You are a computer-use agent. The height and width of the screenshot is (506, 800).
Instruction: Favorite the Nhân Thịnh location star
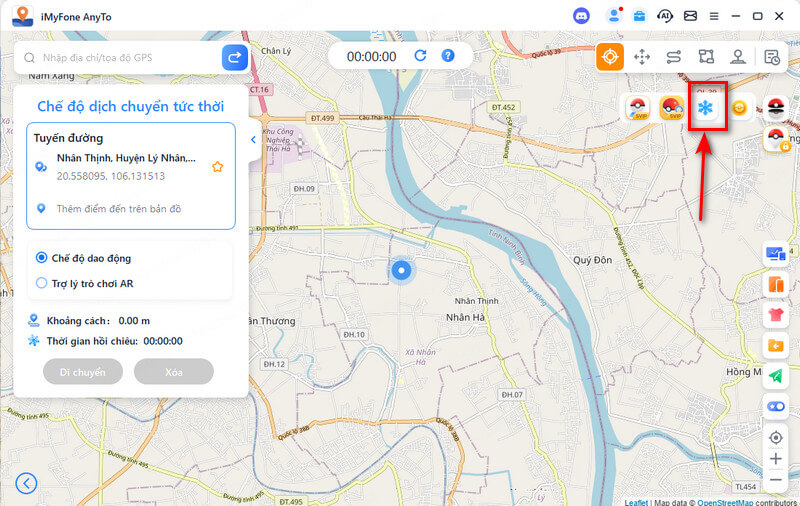217,167
